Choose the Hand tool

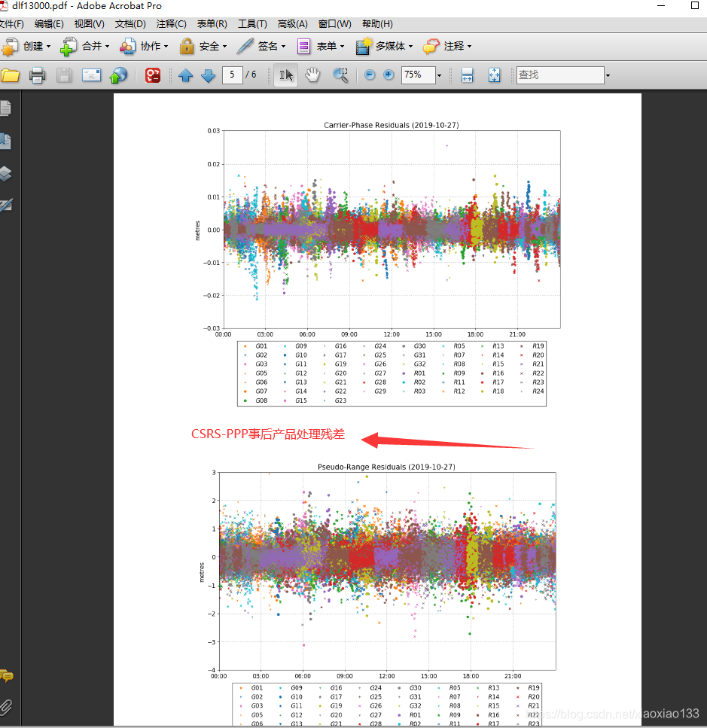(x=313, y=75)
